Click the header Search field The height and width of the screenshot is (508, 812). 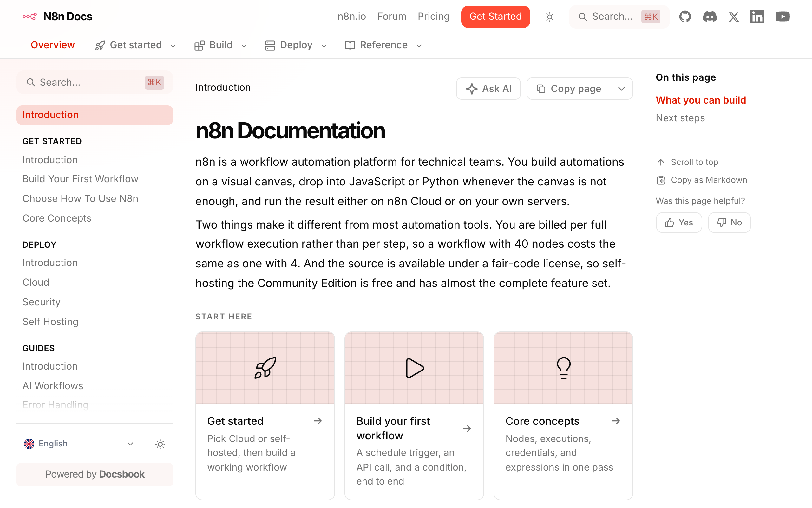tap(619, 17)
